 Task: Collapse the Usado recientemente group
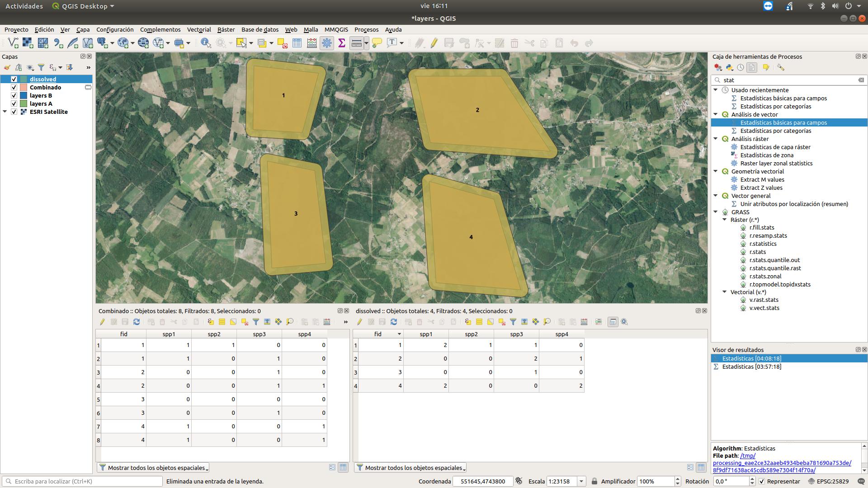pyautogui.click(x=716, y=90)
